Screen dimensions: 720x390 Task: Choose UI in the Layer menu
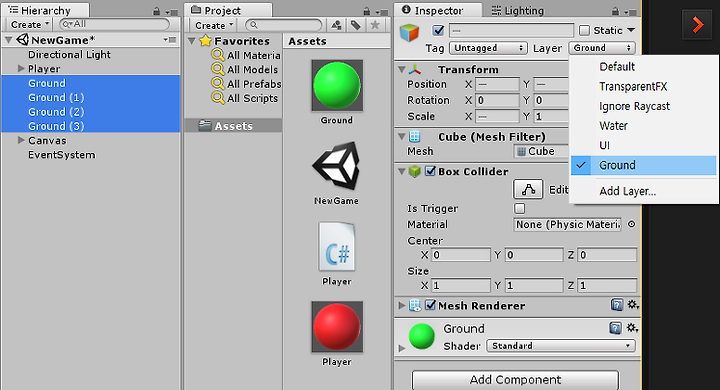pyautogui.click(x=644, y=146)
